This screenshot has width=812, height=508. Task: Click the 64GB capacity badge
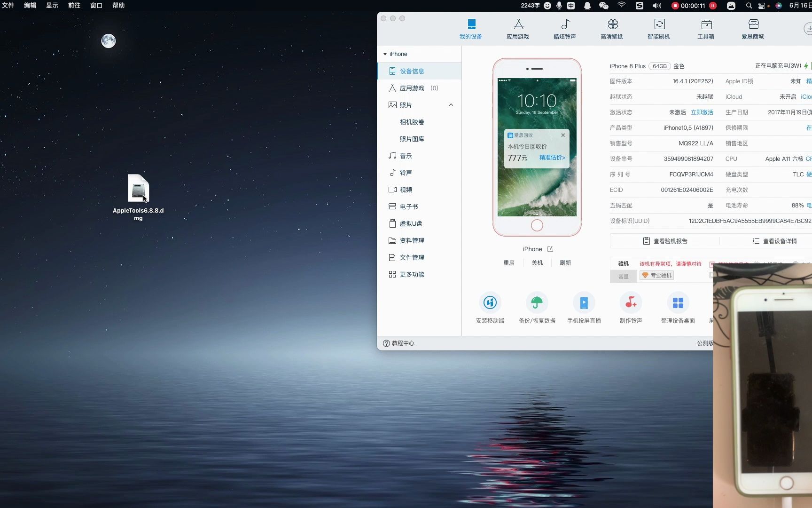coord(660,66)
